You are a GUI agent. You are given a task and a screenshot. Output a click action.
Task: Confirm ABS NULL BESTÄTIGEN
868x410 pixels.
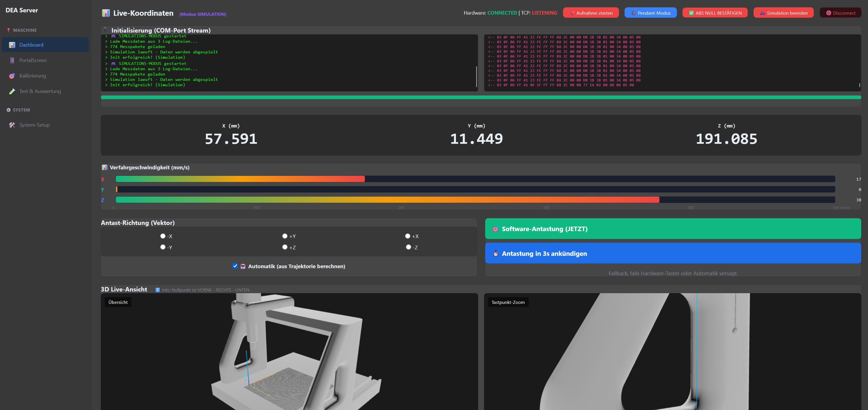[715, 13]
